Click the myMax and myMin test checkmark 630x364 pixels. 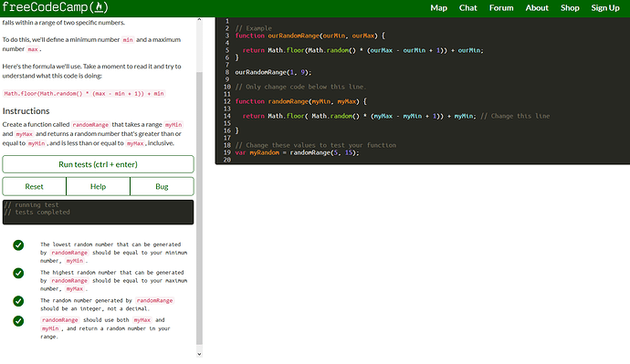point(18,320)
